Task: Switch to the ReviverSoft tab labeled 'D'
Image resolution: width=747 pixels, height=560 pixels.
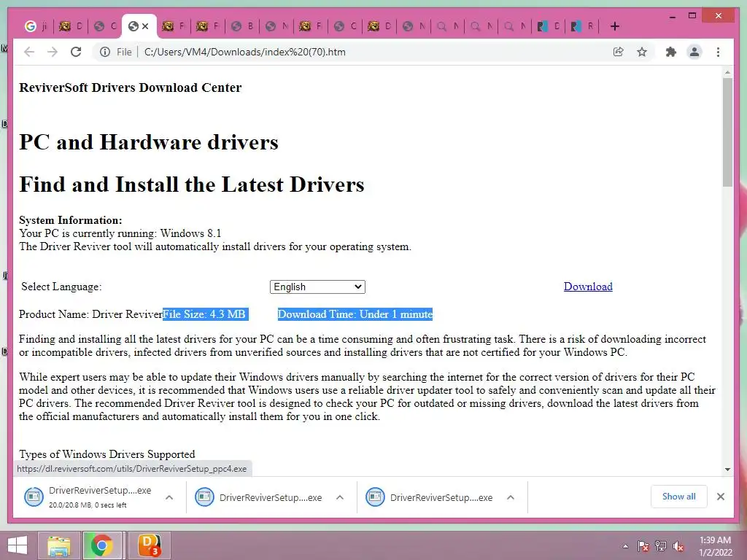Action: 548,26
